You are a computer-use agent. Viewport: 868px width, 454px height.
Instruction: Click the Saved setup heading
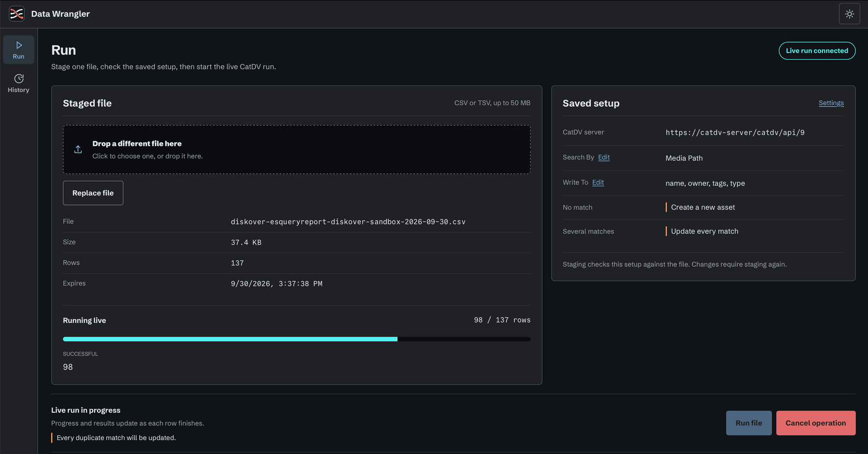[591, 103]
